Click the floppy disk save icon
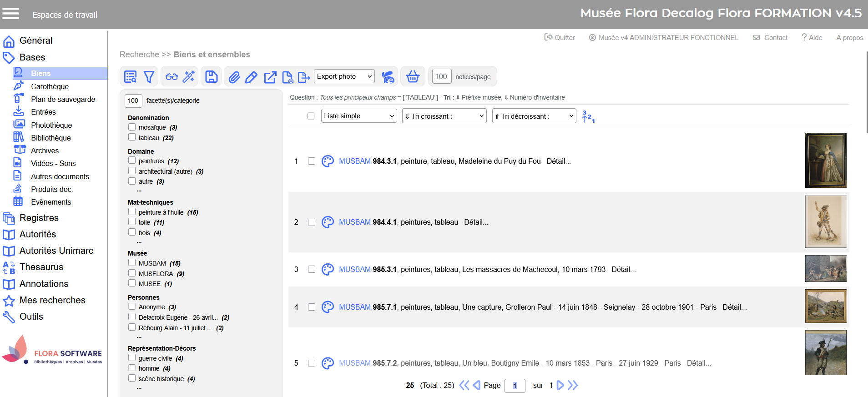The width and height of the screenshot is (868, 397). [211, 77]
